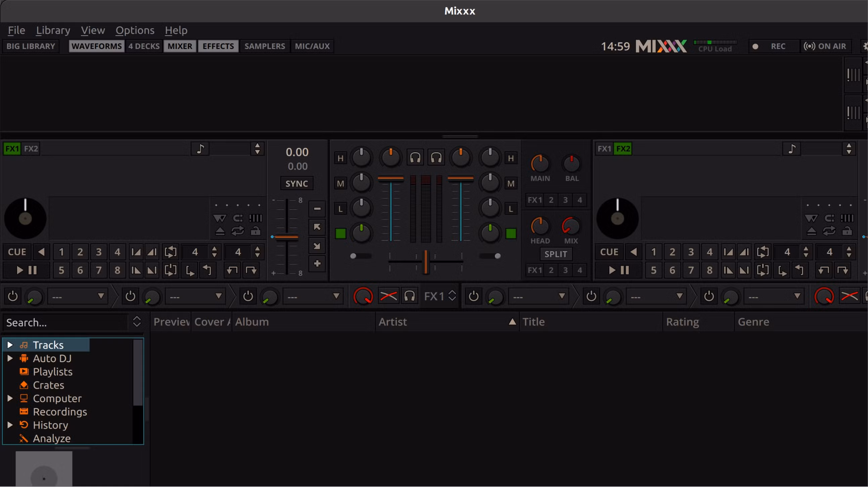Jump beats forward on left deck
The image size is (868, 487).
tap(251, 270)
